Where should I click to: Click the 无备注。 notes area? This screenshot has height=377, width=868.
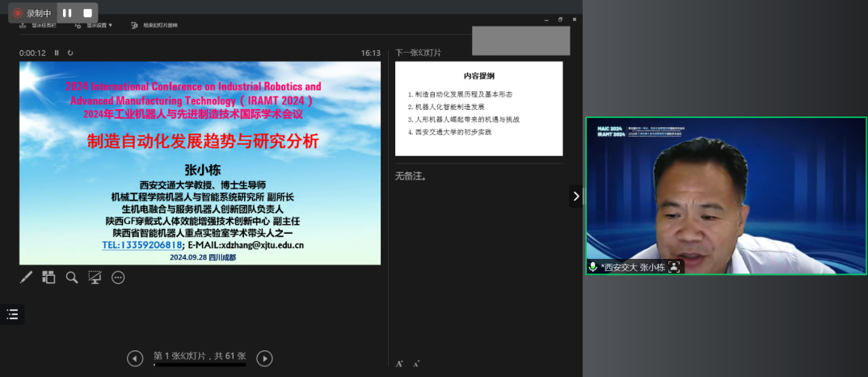tap(411, 177)
